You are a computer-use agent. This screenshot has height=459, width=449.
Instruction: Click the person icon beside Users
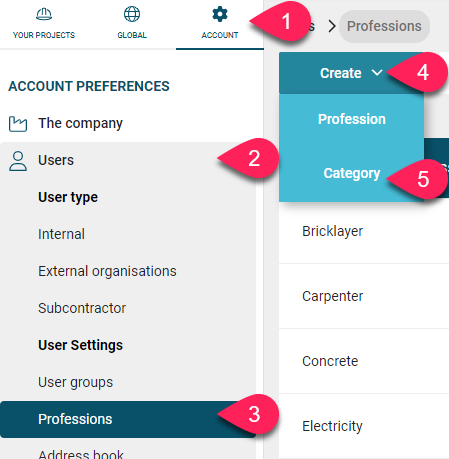point(18,161)
